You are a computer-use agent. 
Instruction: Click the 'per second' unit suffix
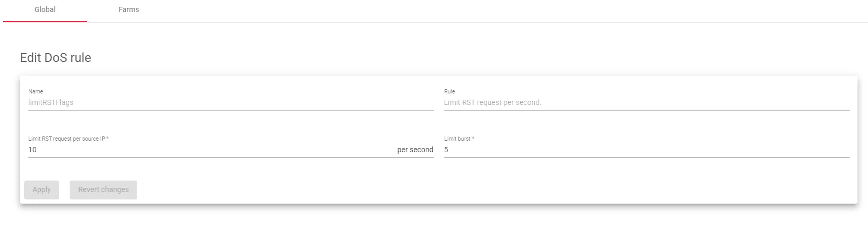click(415, 150)
